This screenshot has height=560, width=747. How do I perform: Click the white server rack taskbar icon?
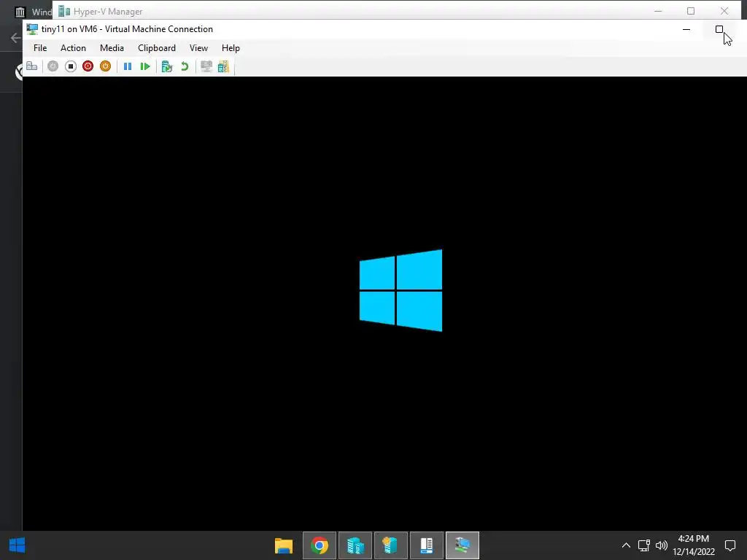[x=426, y=545]
